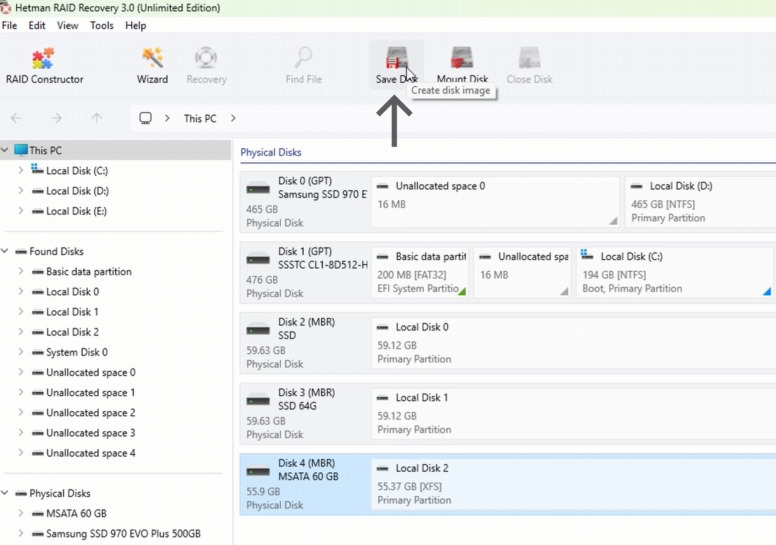Select Unallocated space 3 in tree

91,433
